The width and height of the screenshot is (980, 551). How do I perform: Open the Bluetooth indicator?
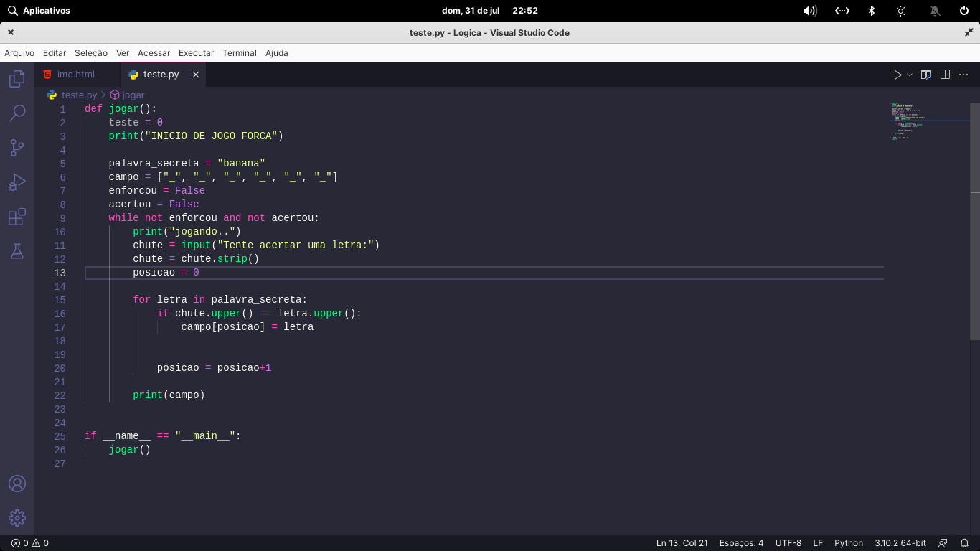(x=872, y=11)
